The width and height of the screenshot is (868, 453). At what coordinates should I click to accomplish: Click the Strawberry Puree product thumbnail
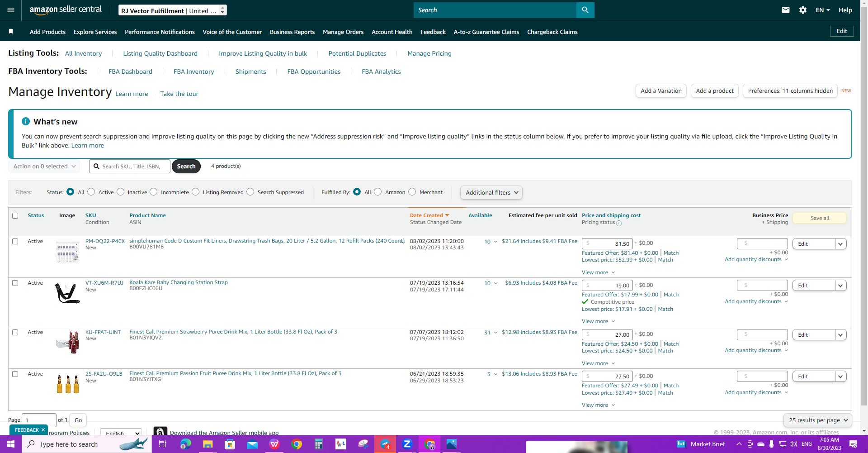[67, 342]
